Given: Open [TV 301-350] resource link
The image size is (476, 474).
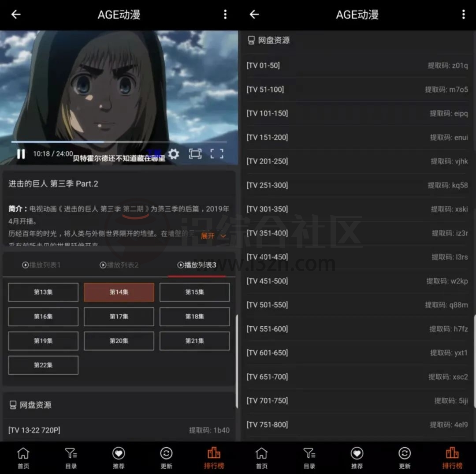Looking at the screenshot, I should pyautogui.click(x=267, y=209).
